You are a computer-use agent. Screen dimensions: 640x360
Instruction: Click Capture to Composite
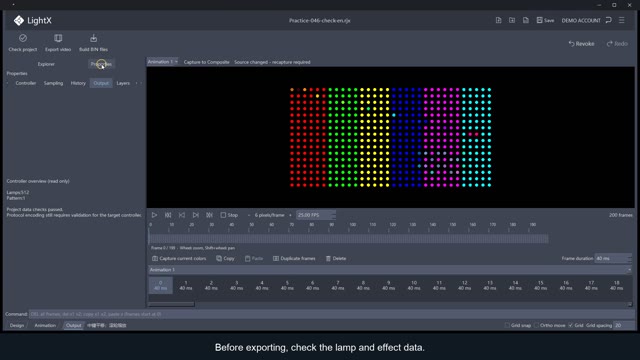(x=207, y=62)
